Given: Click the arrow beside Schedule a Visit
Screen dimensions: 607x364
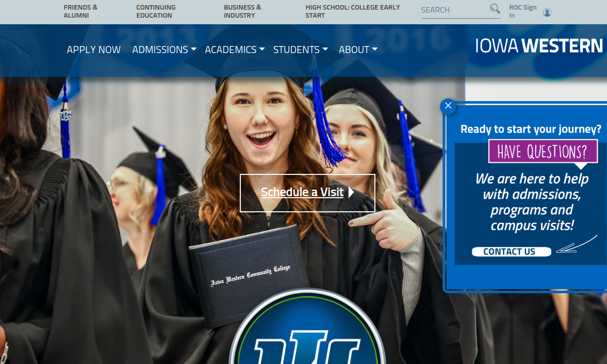Looking at the screenshot, I should [351, 193].
